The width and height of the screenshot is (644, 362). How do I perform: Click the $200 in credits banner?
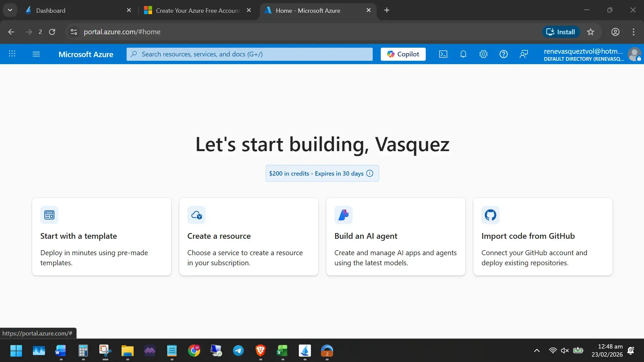click(322, 173)
